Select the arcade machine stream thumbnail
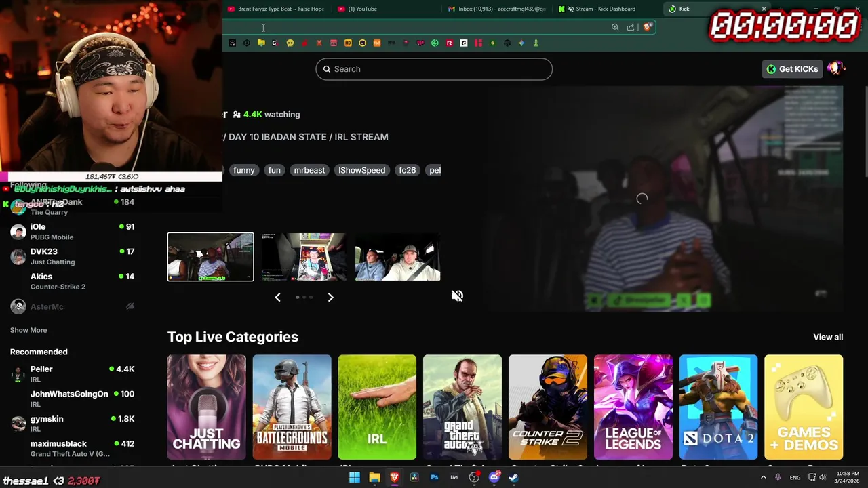Viewport: 868px width, 488px height. [304, 257]
